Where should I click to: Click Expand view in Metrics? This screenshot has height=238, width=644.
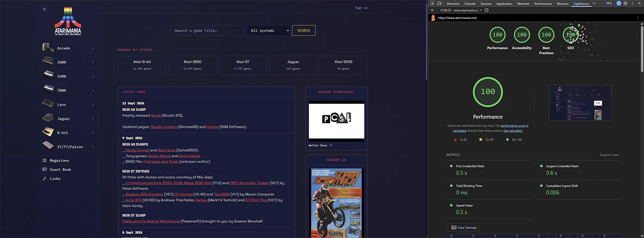(609, 155)
